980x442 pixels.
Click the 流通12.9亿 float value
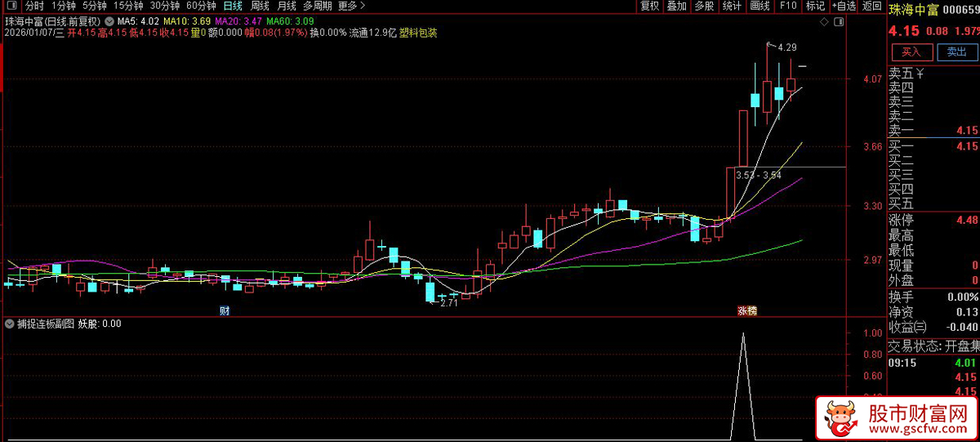tap(372, 33)
